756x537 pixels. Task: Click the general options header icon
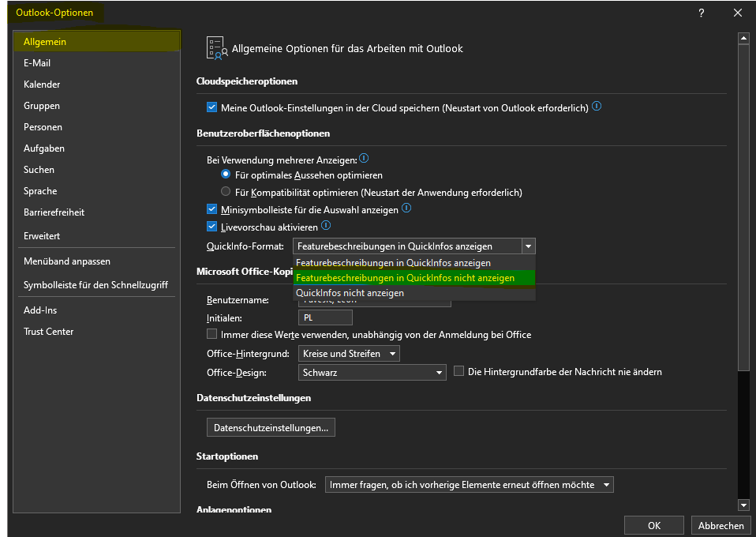tap(217, 47)
